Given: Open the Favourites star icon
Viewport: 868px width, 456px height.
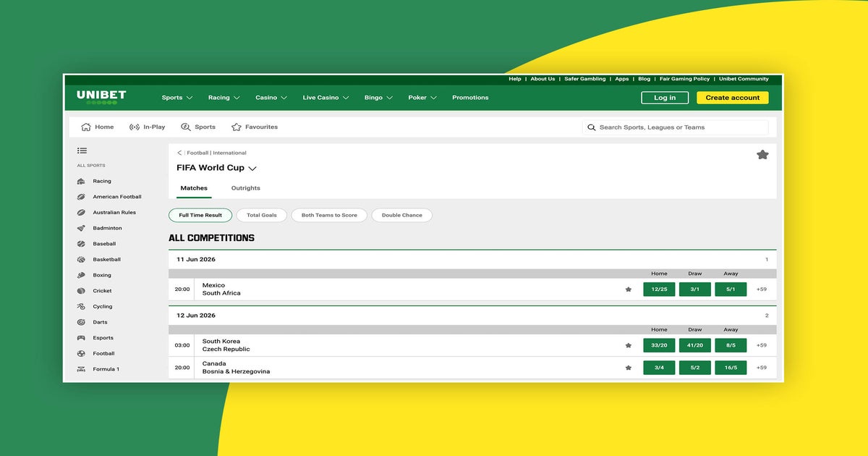Looking at the screenshot, I should pyautogui.click(x=237, y=127).
